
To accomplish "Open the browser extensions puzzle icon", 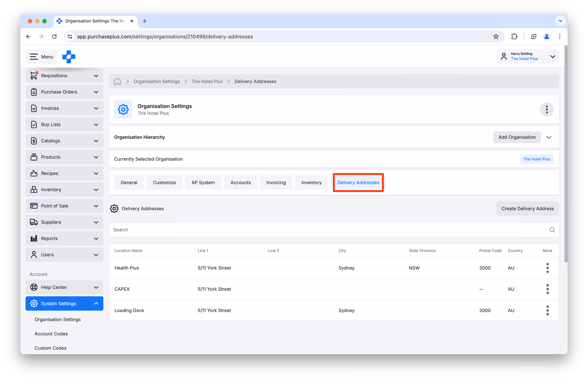I will click(x=514, y=37).
